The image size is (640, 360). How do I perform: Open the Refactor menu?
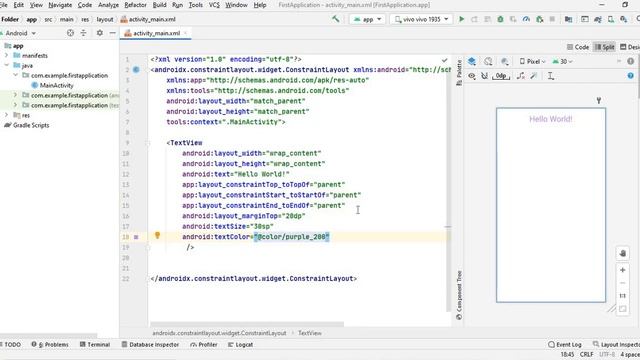click(135, 5)
